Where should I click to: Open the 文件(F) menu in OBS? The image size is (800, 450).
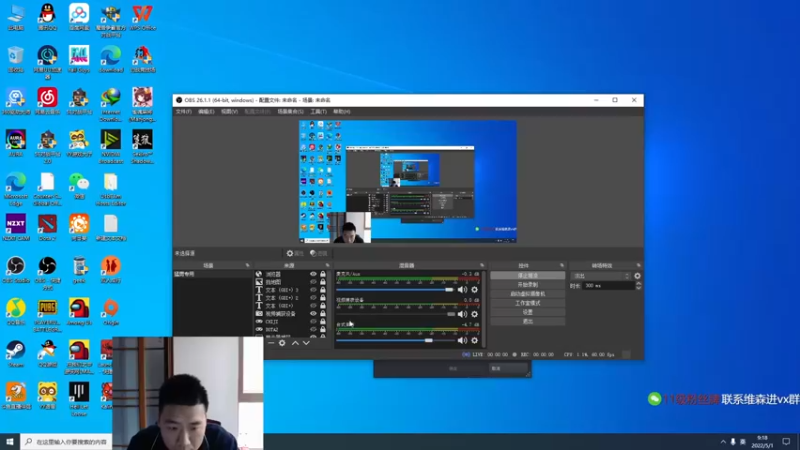click(184, 111)
